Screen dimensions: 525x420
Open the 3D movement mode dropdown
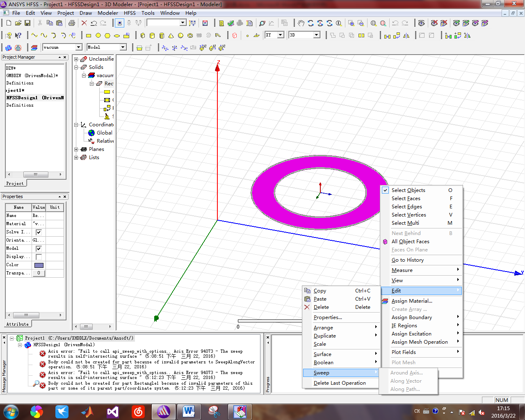click(317, 35)
